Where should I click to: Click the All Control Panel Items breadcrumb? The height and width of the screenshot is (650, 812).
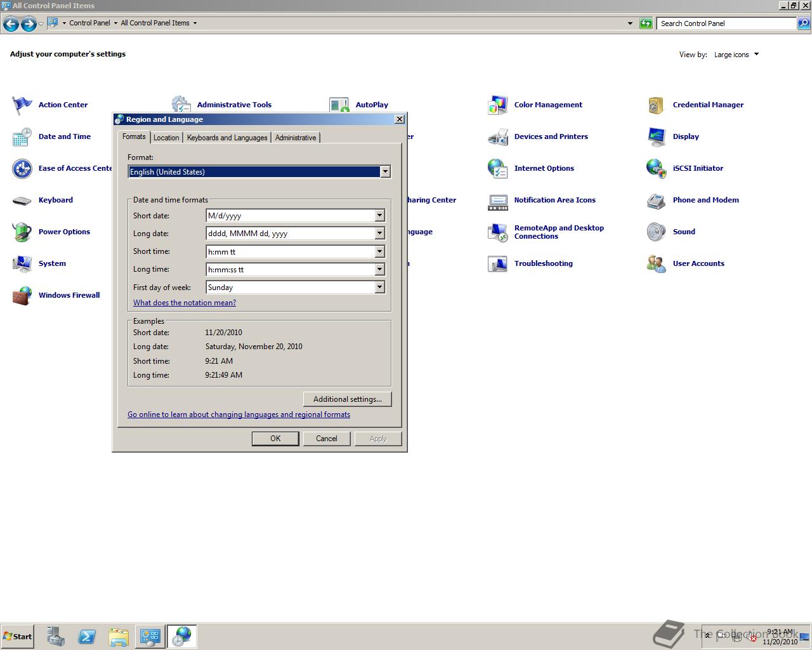(155, 23)
